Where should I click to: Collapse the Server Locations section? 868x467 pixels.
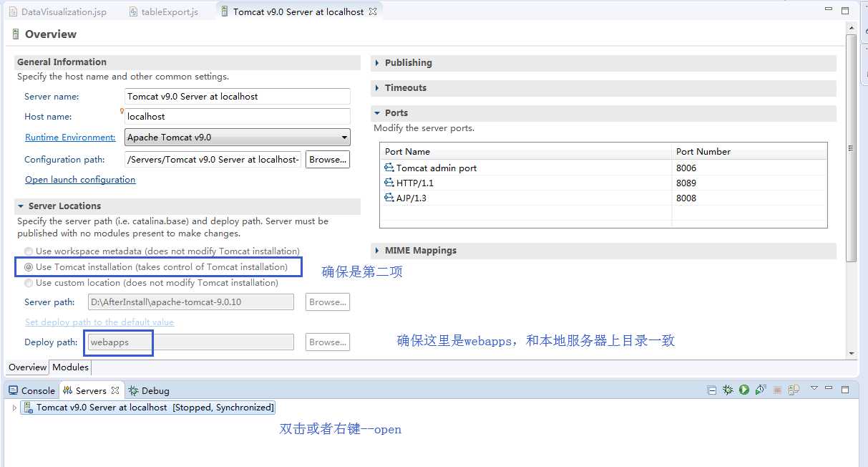coord(21,206)
